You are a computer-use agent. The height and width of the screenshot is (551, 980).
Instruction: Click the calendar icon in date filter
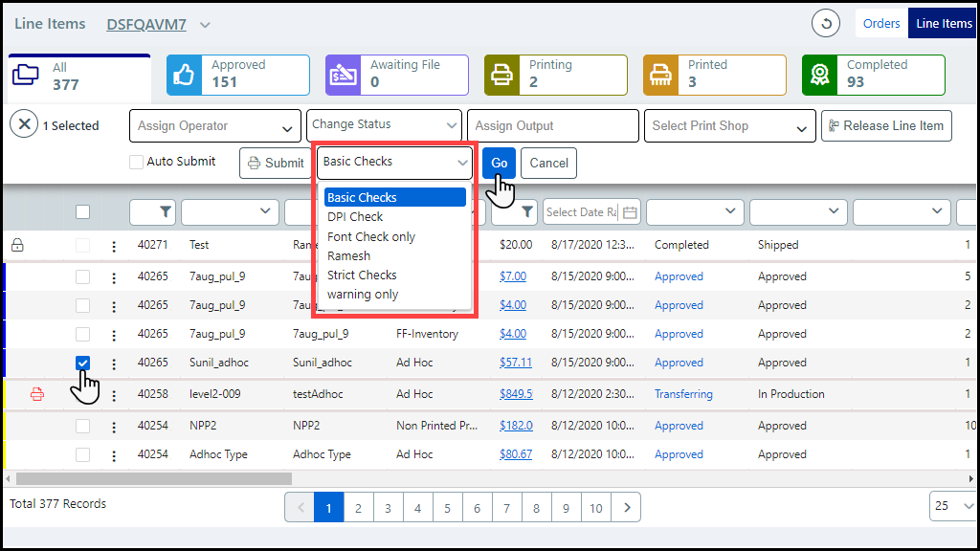[x=629, y=211]
